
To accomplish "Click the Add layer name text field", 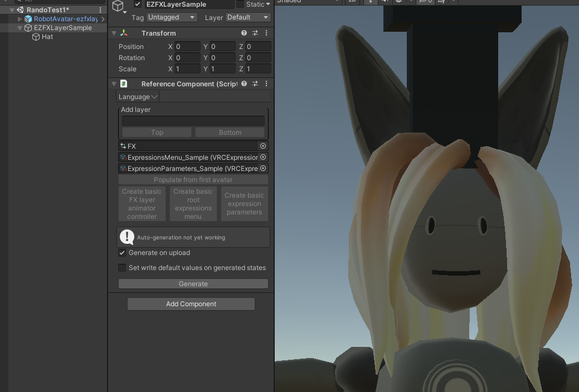I will click(193, 121).
